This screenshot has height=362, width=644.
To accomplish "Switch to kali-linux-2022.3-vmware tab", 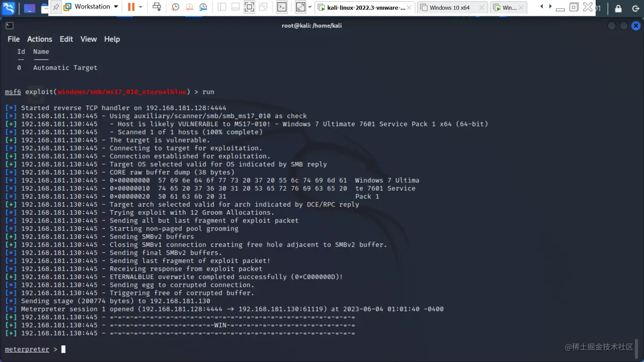I will 361,8.
